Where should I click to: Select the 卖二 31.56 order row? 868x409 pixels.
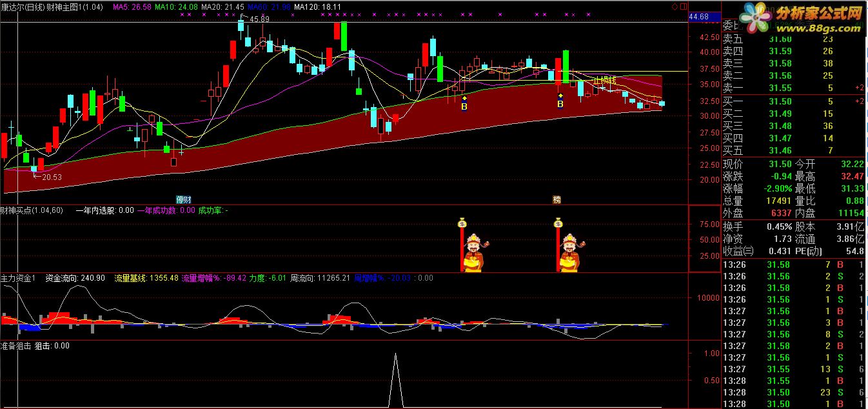click(x=794, y=75)
